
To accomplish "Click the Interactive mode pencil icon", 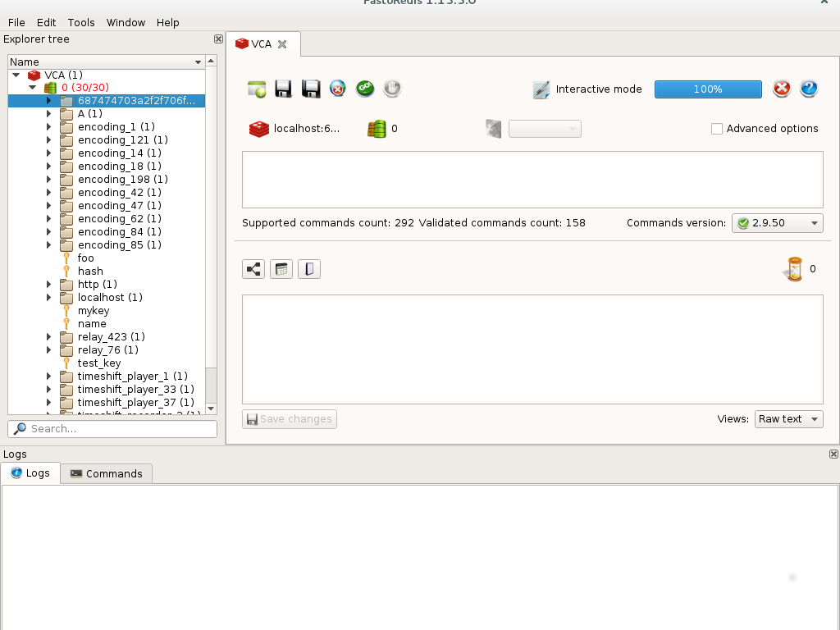I will 541,89.
